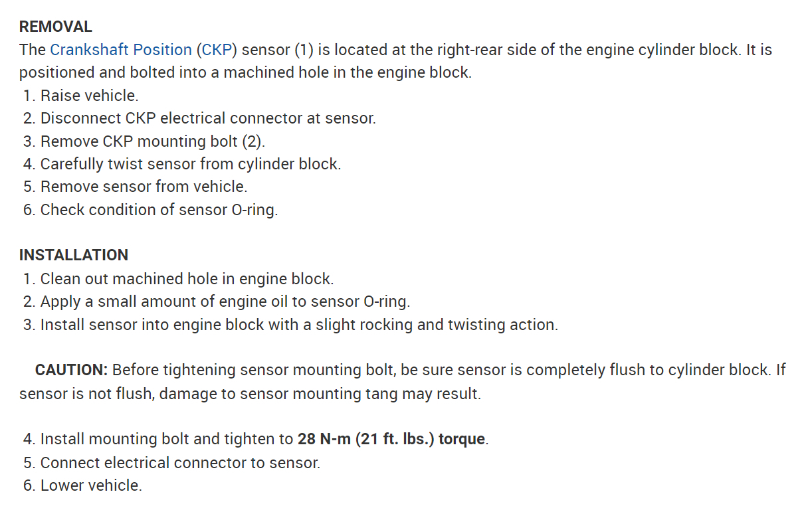Open the Crankshaft Position link
The image size is (812, 512).
click(120, 50)
